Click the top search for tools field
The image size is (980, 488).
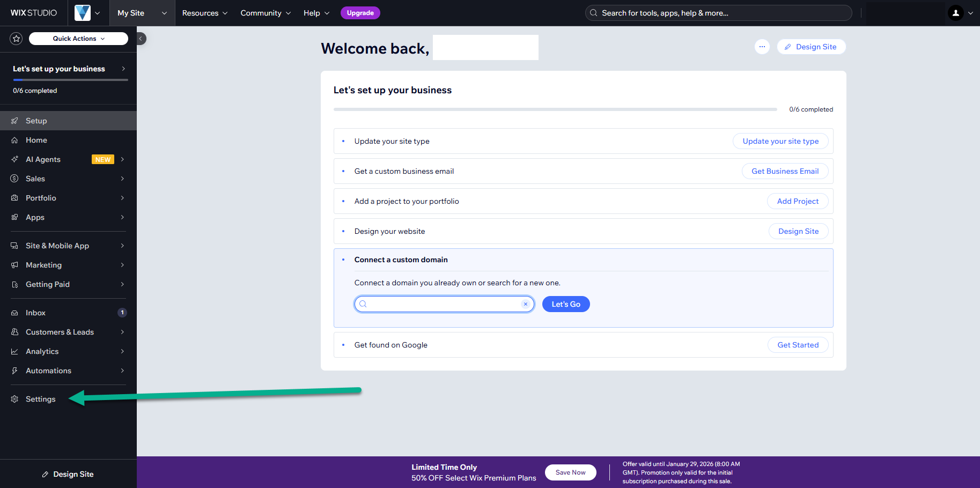click(x=718, y=13)
